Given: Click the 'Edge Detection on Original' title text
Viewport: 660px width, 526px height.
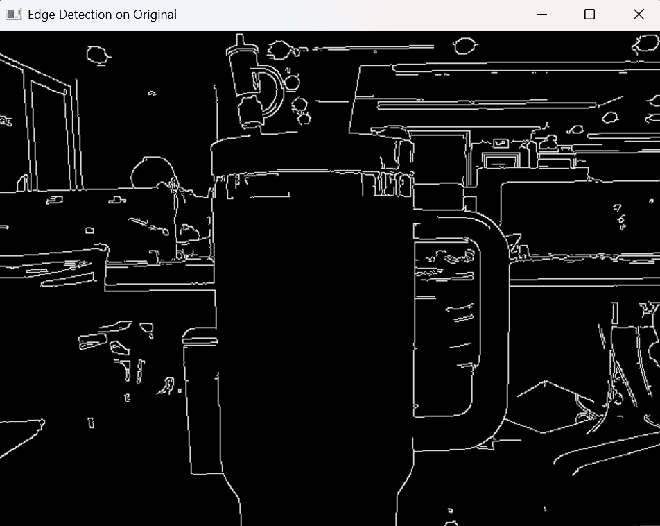Looking at the screenshot, I should point(102,15).
